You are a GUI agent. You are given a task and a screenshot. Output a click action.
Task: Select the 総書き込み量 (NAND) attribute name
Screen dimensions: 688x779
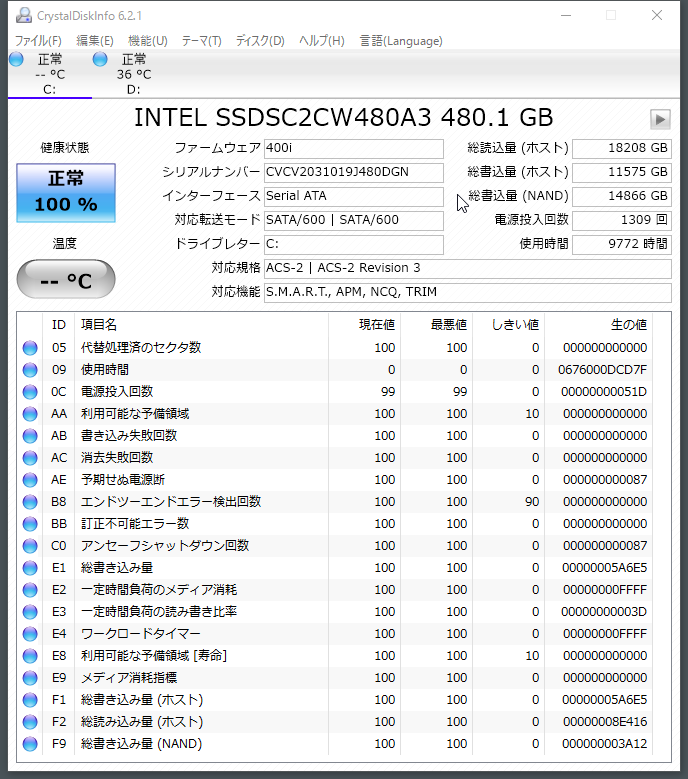(141, 744)
